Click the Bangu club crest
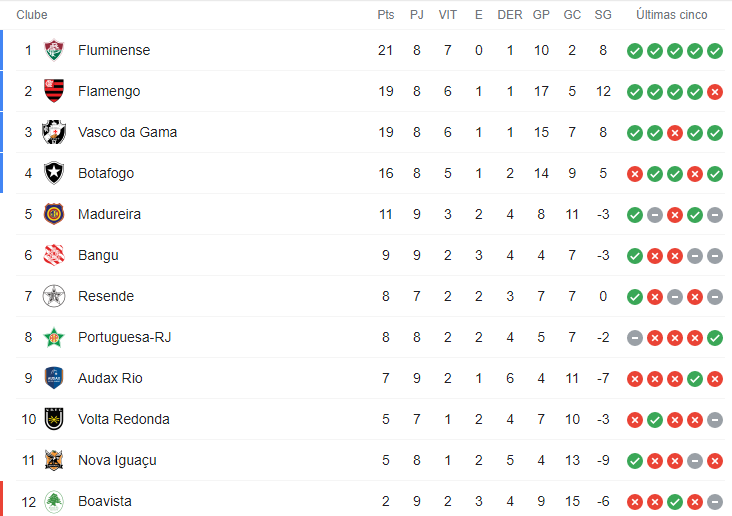 [54, 255]
